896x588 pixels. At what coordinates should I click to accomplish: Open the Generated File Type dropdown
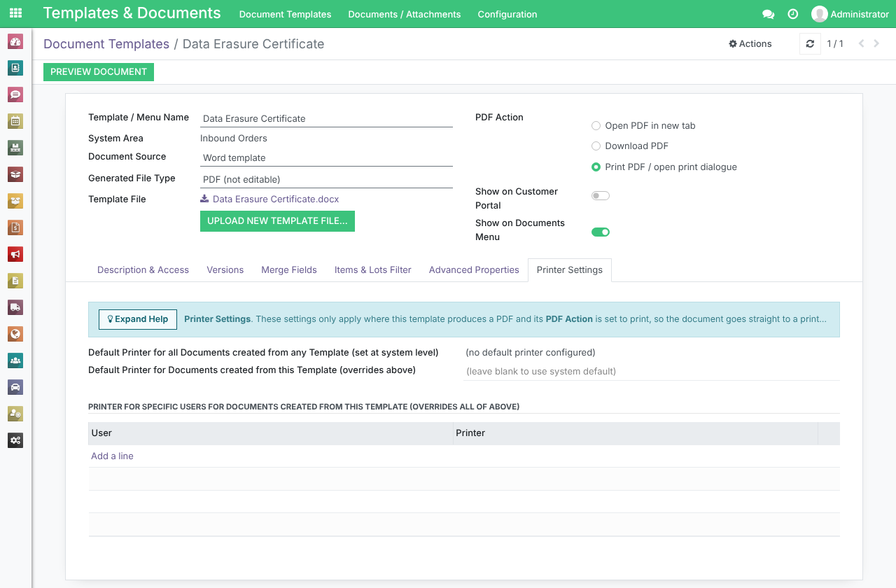(x=326, y=179)
